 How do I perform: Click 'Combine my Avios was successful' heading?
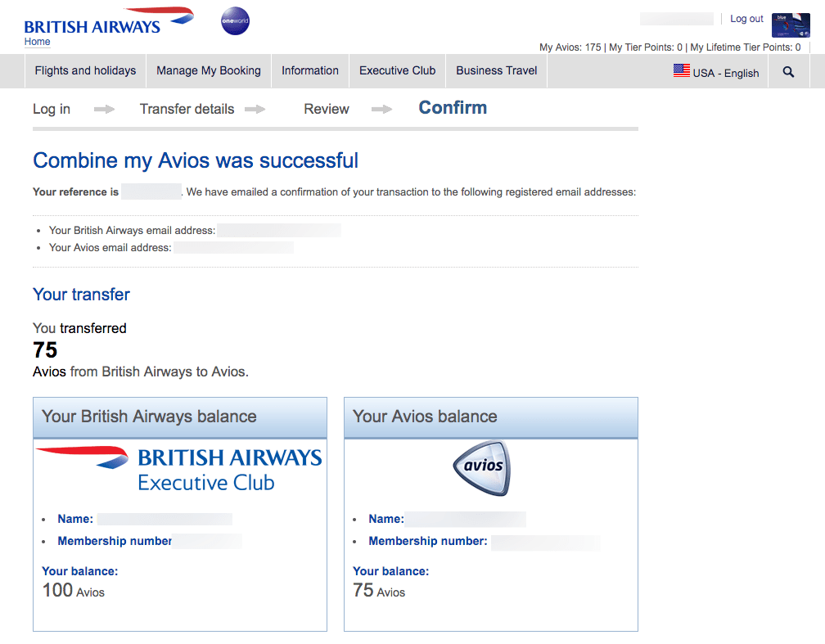(x=195, y=160)
